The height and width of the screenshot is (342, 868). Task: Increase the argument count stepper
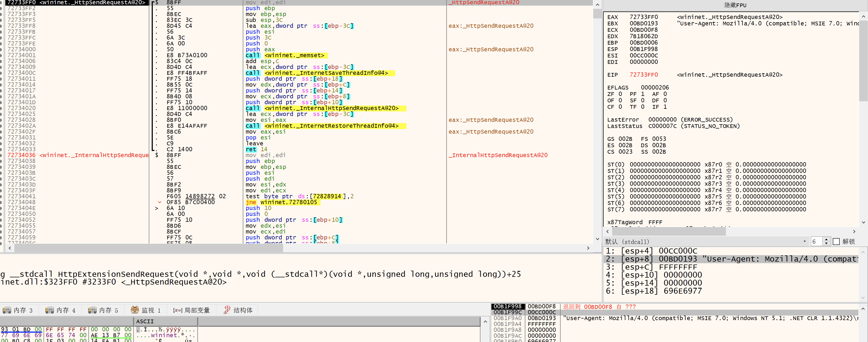tap(826, 239)
